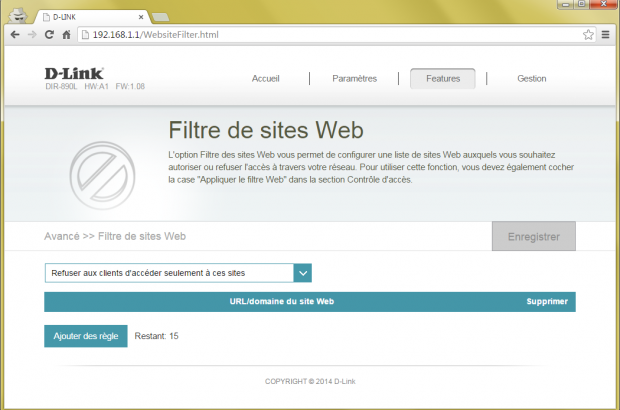The width and height of the screenshot is (620, 410).
Task: Go to the browser Home page icon
Action: pyautogui.click(x=66, y=35)
